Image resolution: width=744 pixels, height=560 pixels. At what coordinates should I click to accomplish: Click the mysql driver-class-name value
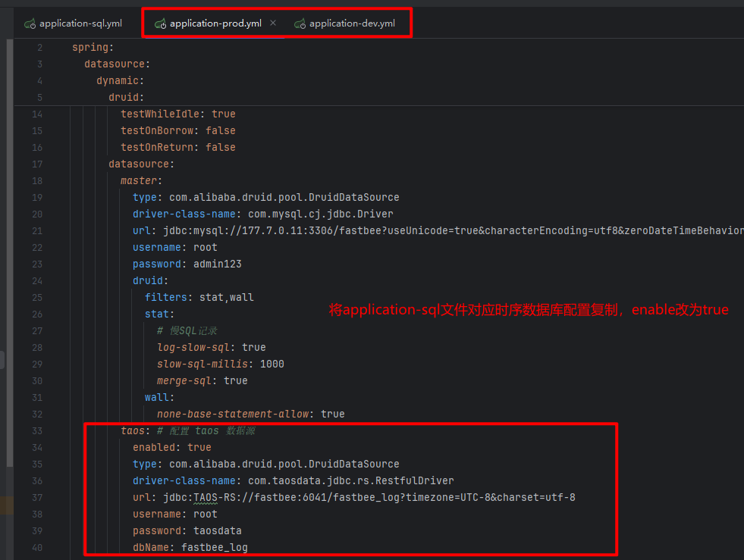[321, 214]
